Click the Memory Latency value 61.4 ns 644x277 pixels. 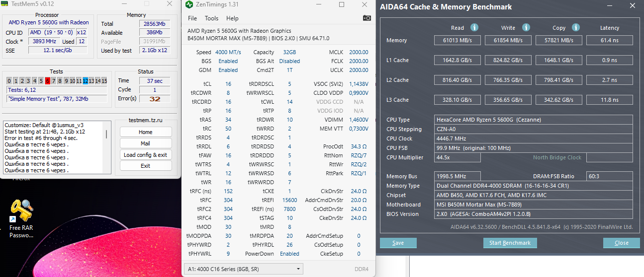pyautogui.click(x=610, y=40)
